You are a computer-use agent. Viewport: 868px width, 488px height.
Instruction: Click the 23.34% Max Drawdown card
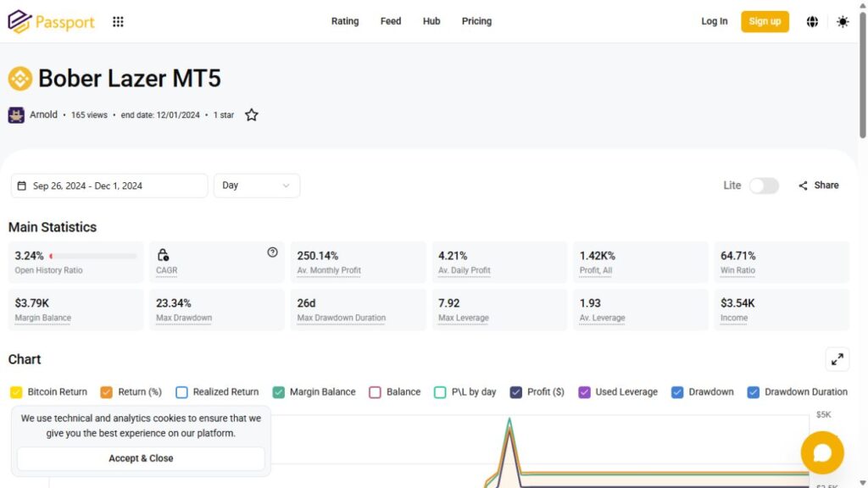pos(217,310)
